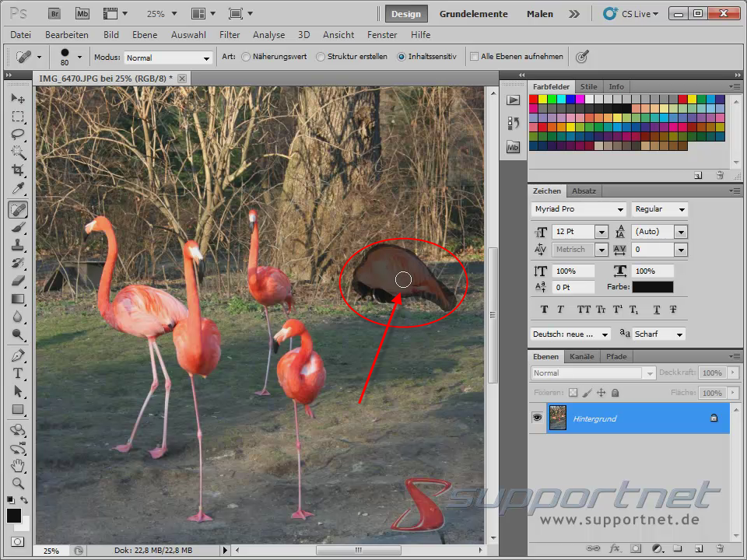Click the Delete Layer trash icon
Viewport: 747px width, 560px height.
pos(721,548)
